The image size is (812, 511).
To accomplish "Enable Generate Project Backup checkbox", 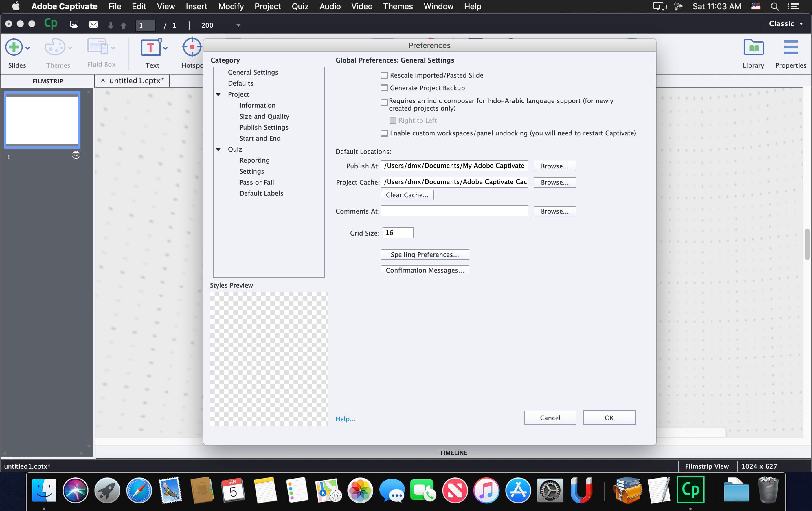I will tap(384, 88).
